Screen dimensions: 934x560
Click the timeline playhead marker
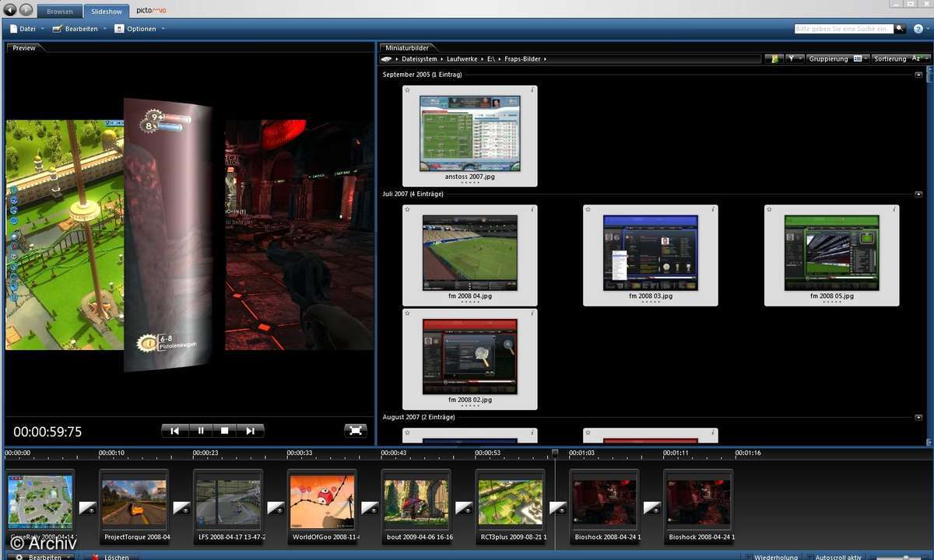[x=555, y=452]
